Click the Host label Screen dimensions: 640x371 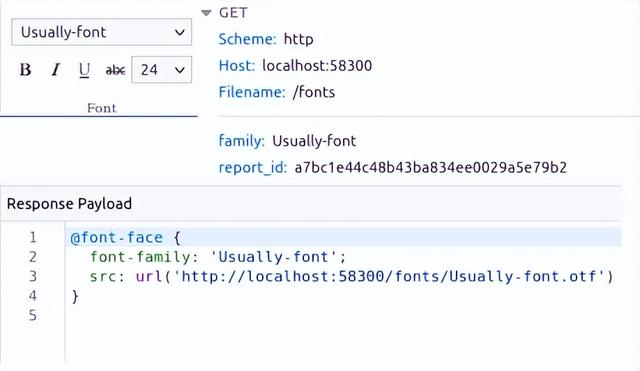tap(237, 66)
